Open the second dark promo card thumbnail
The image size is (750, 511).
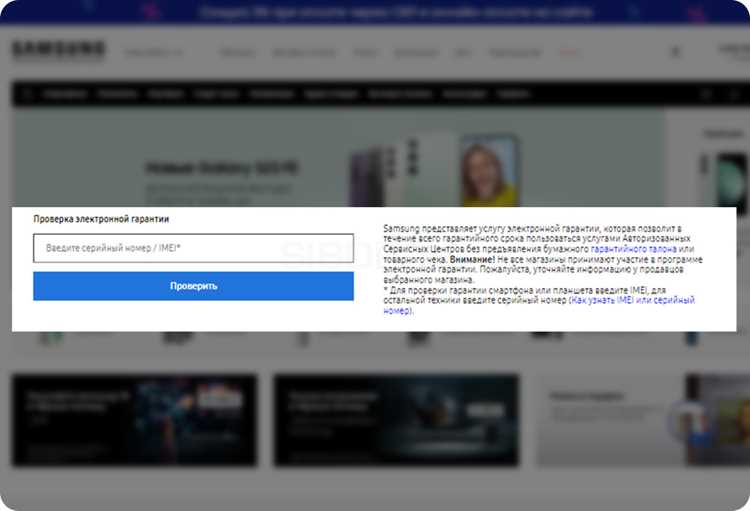point(396,420)
